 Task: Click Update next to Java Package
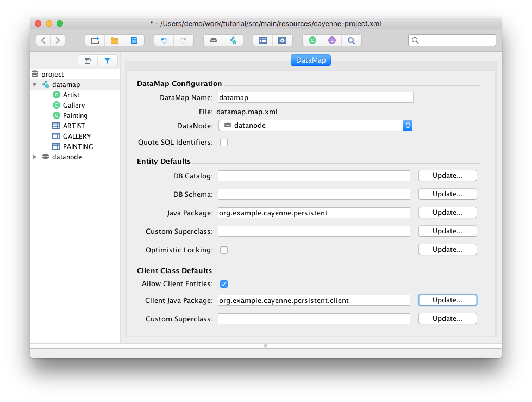click(447, 213)
